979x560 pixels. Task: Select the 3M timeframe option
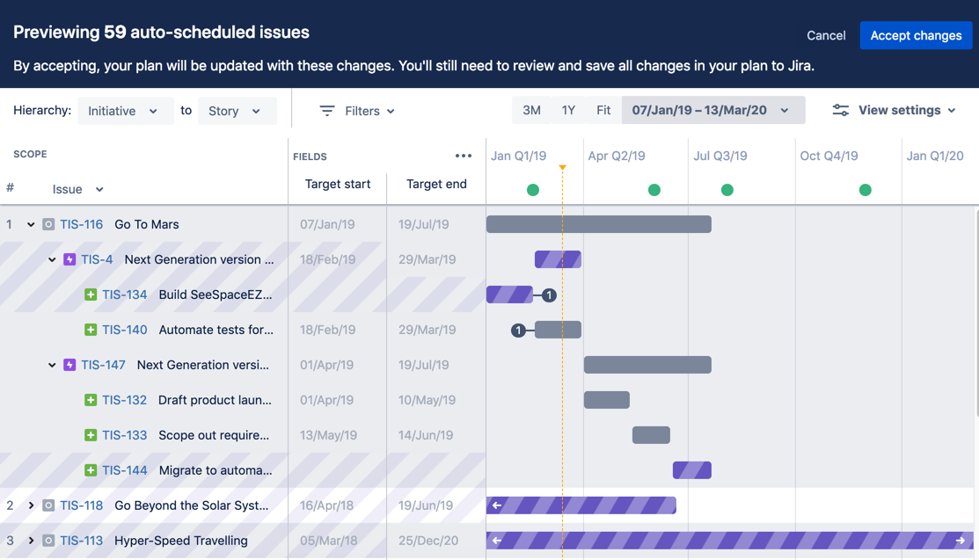click(531, 110)
